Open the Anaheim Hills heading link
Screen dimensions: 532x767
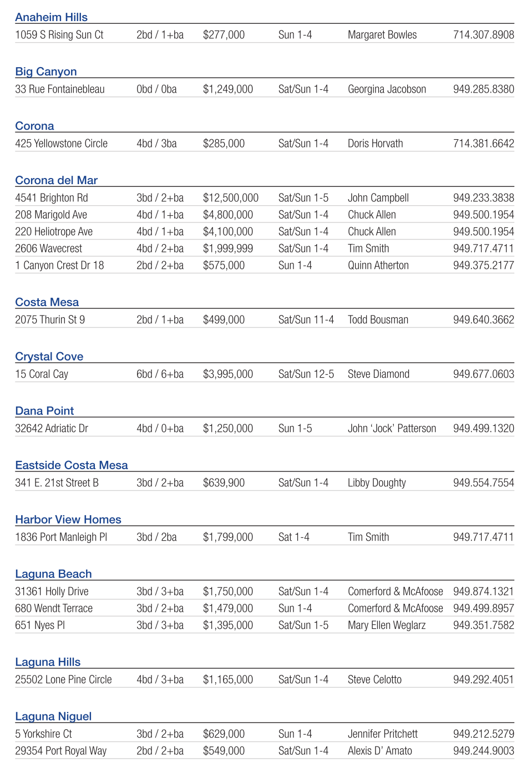point(51,17)
